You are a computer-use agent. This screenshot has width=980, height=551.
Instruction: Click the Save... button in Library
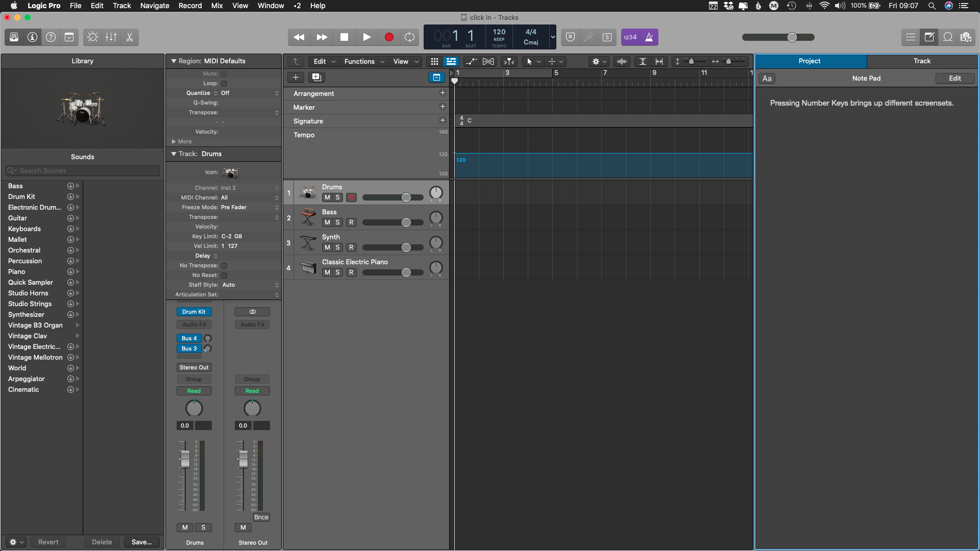[x=141, y=542]
